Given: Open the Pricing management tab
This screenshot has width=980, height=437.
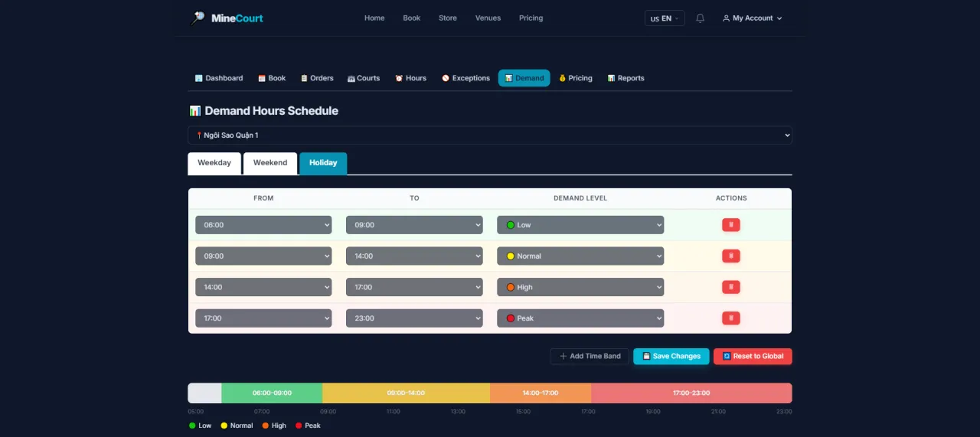Looking at the screenshot, I should pyautogui.click(x=576, y=78).
